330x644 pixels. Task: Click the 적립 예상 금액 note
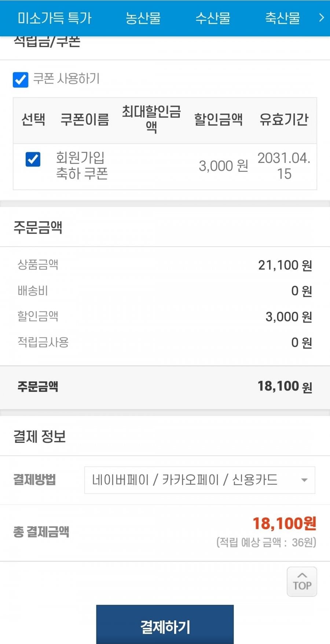coord(266,542)
